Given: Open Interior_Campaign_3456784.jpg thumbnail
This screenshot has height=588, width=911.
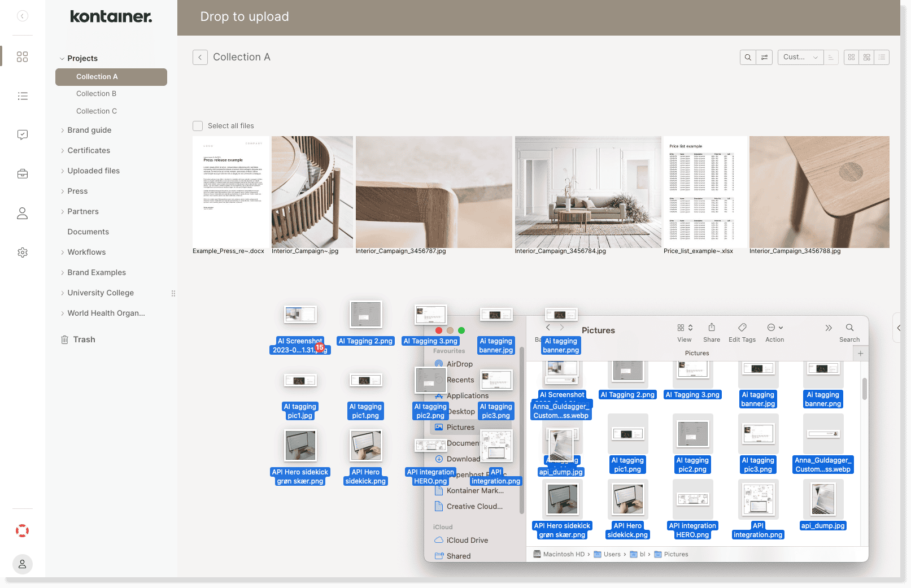Looking at the screenshot, I should 588,192.
